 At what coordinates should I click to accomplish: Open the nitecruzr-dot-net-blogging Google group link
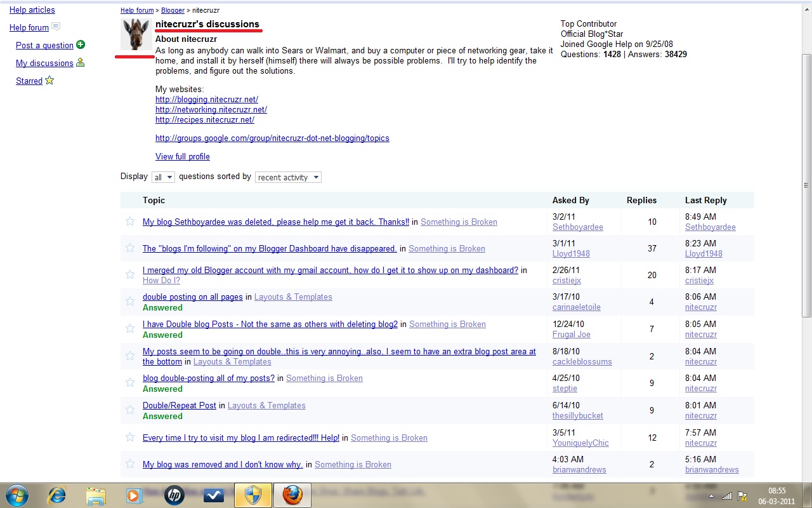click(272, 138)
